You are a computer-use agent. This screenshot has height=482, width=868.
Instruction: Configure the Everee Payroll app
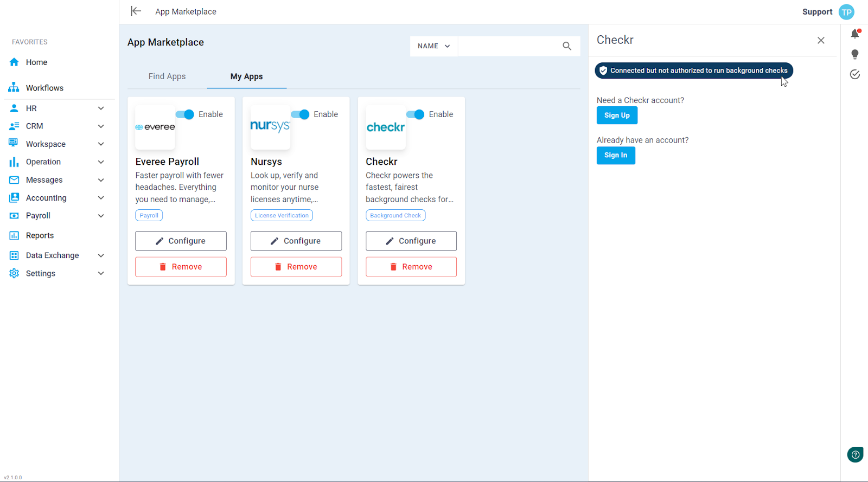pos(181,241)
